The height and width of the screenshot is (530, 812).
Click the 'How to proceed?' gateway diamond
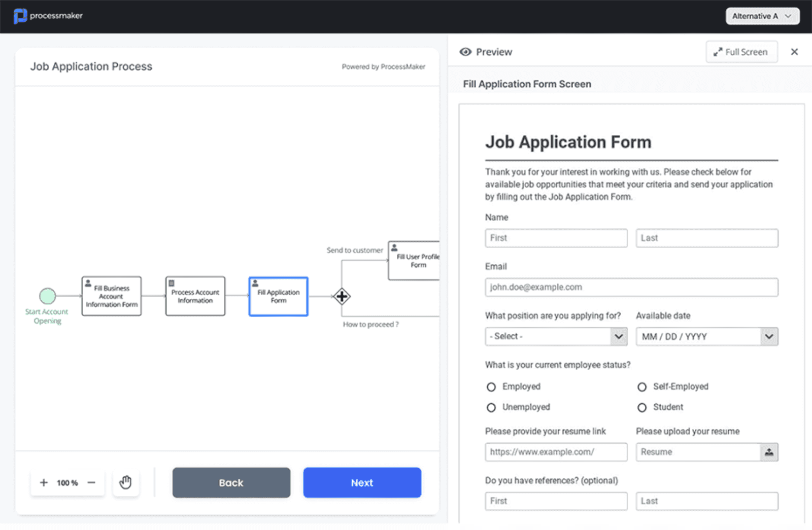tap(342, 296)
